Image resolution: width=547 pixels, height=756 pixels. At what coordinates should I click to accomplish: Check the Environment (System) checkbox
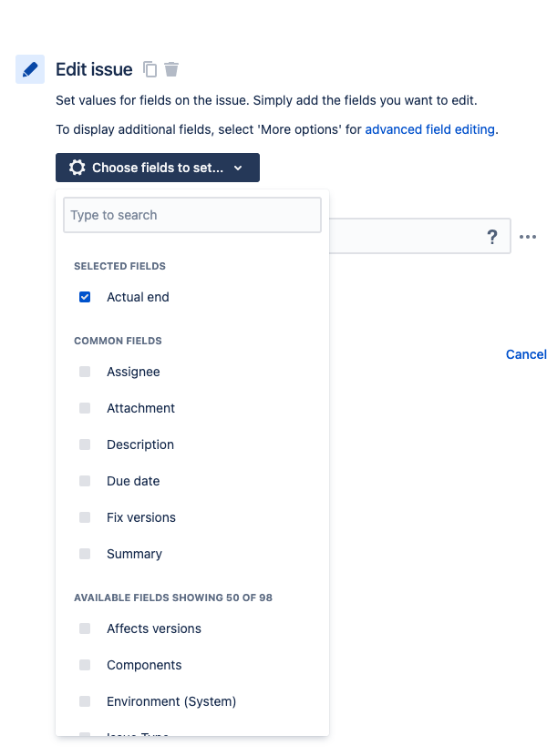pyautogui.click(x=85, y=701)
